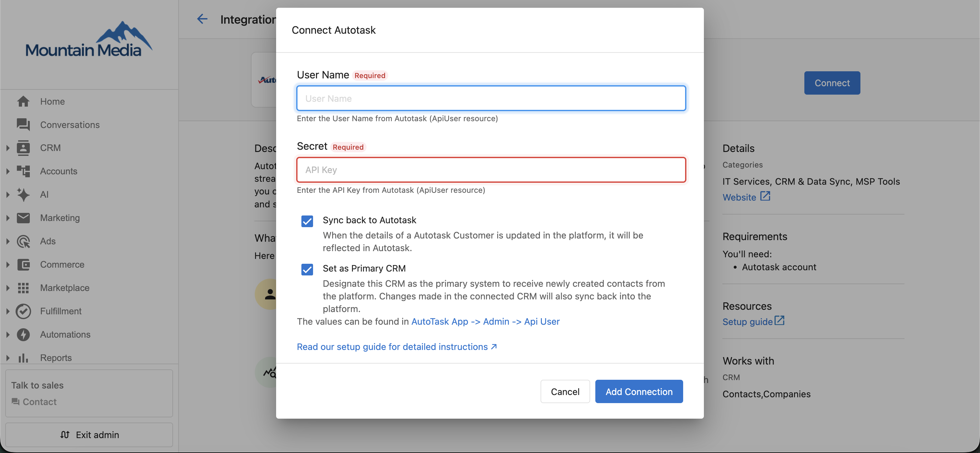Expand the Reports sidebar section arrow
The image size is (980, 453).
pos(7,358)
